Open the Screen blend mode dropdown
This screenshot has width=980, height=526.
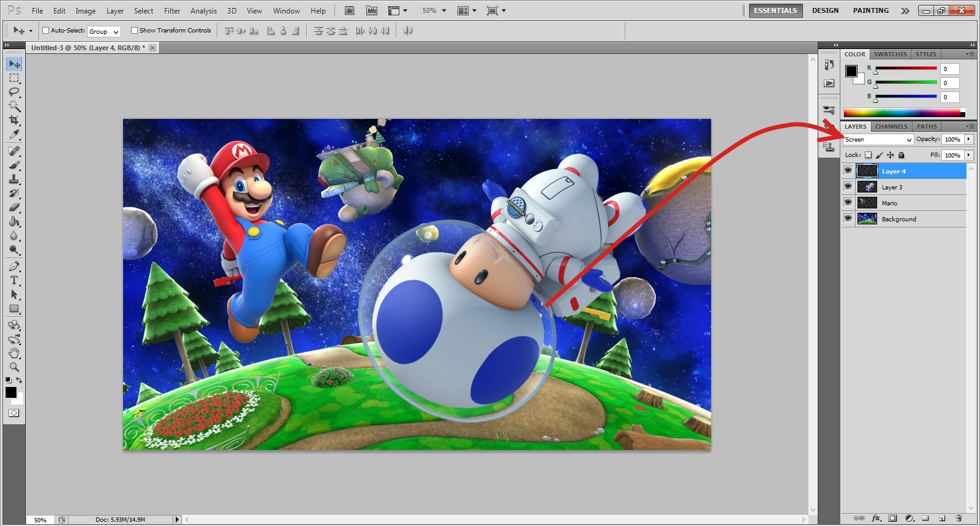(878, 140)
